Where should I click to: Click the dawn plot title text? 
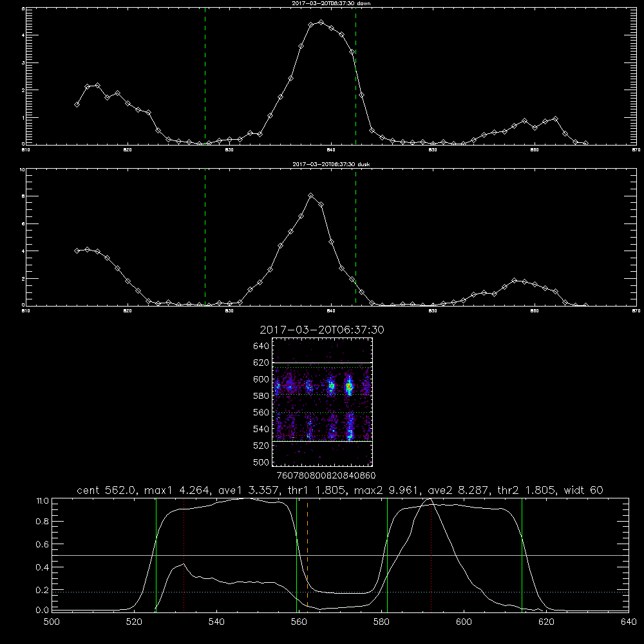[x=331, y=3]
